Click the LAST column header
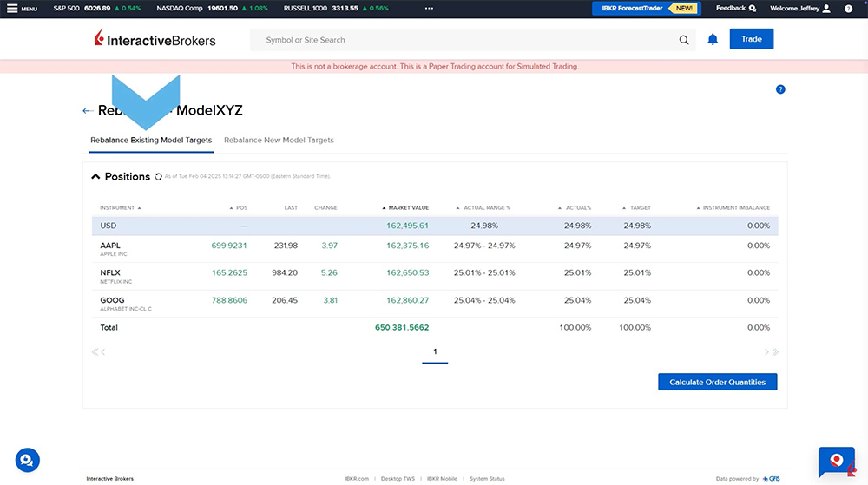The height and width of the screenshot is (485, 868). tap(291, 208)
